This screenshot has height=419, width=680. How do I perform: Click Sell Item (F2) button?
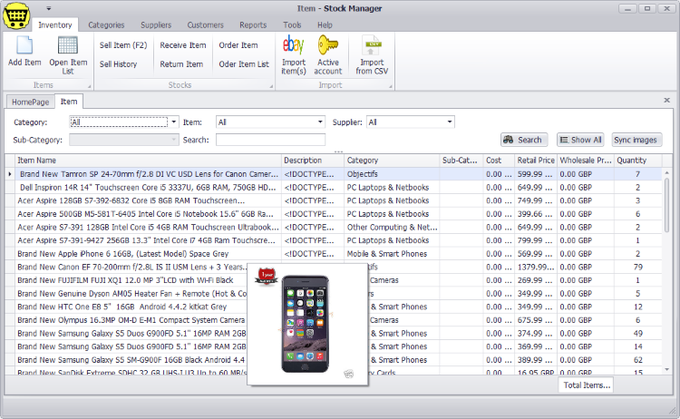click(123, 45)
